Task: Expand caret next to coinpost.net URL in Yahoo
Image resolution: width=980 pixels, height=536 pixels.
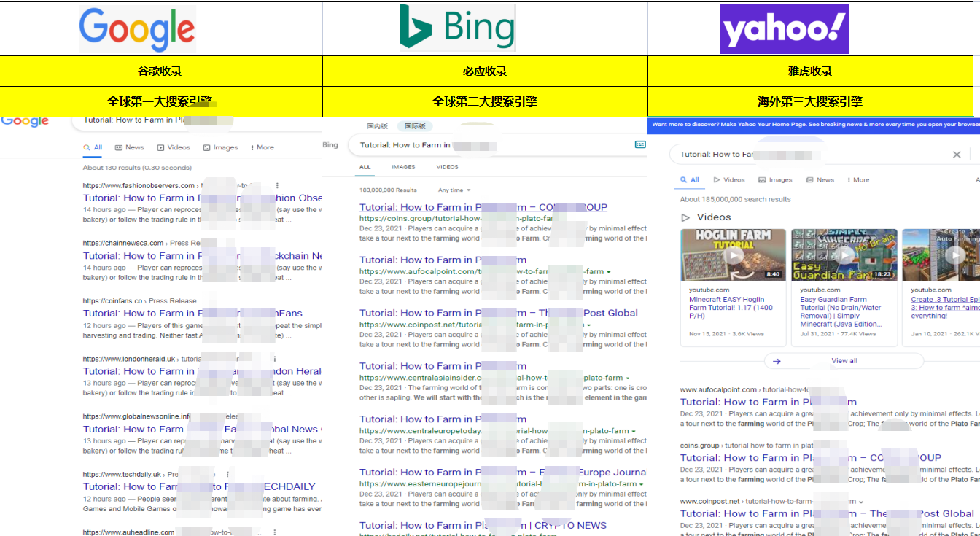Action: pyautogui.click(x=861, y=502)
